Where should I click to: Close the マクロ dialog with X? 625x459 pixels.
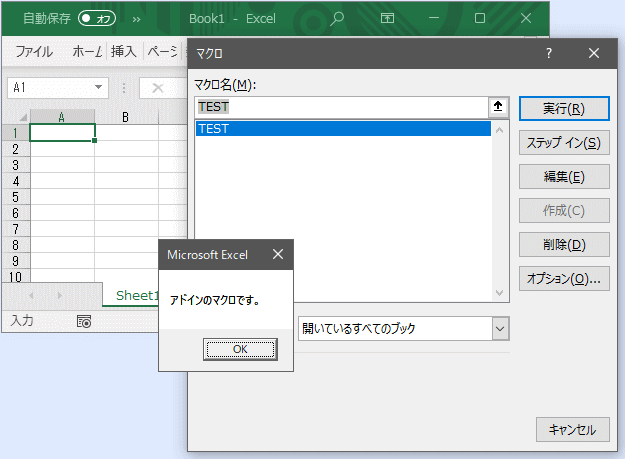click(594, 53)
